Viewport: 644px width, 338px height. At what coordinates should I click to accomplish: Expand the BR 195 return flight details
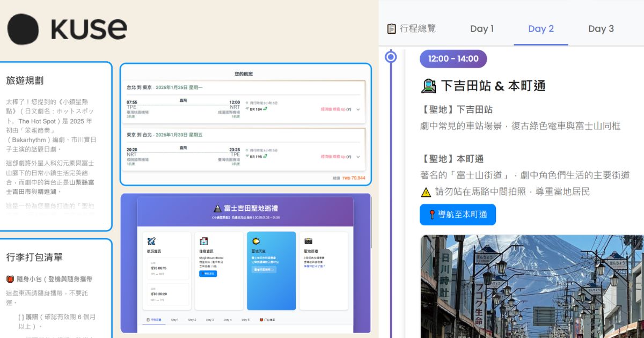click(358, 157)
